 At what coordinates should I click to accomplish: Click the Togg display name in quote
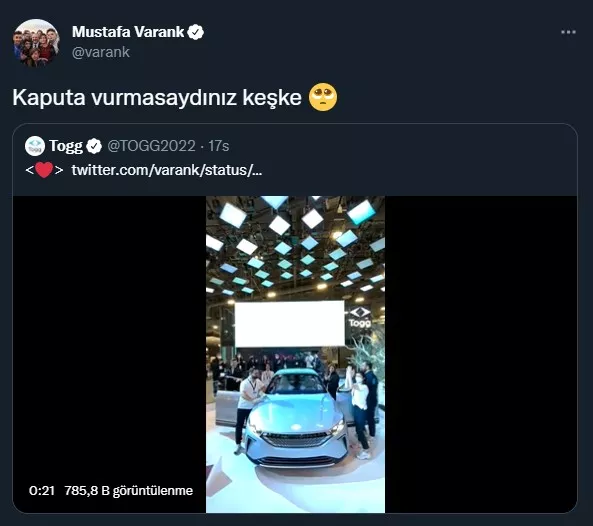pyautogui.click(x=66, y=146)
